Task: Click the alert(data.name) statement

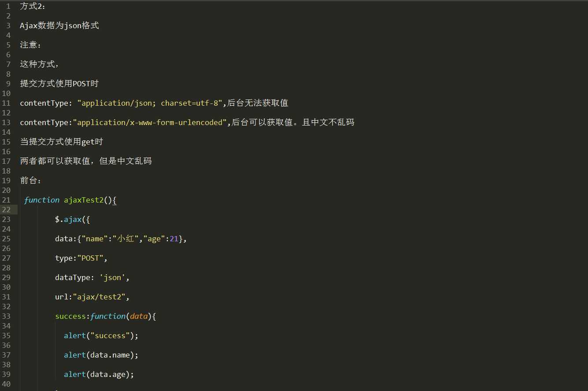Action: point(101,355)
